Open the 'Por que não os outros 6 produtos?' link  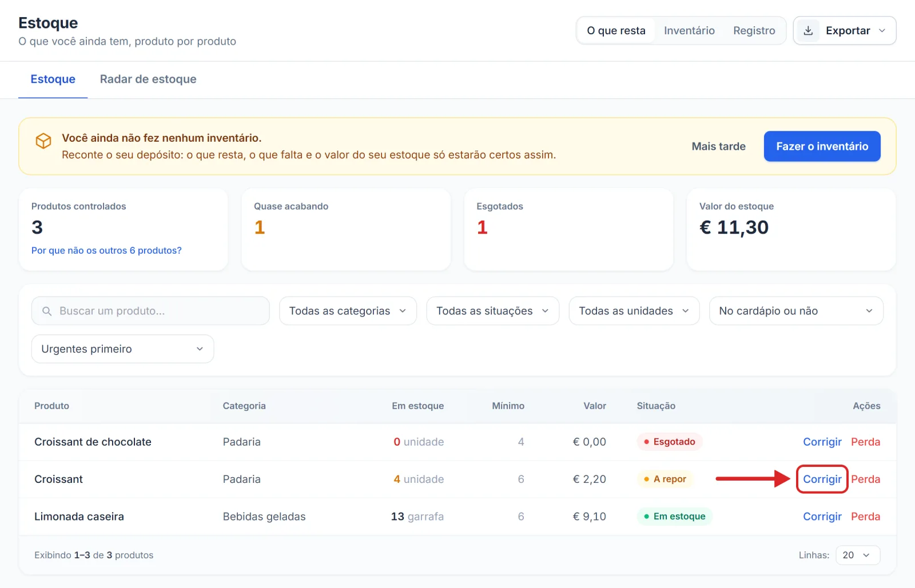[106, 251]
